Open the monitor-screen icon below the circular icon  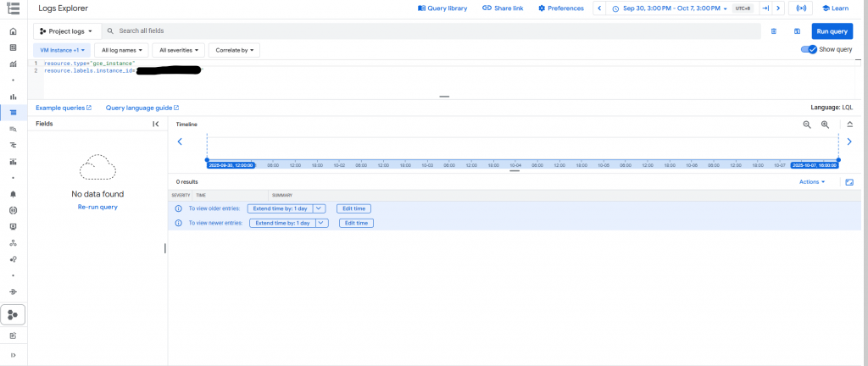(x=14, y=227)
